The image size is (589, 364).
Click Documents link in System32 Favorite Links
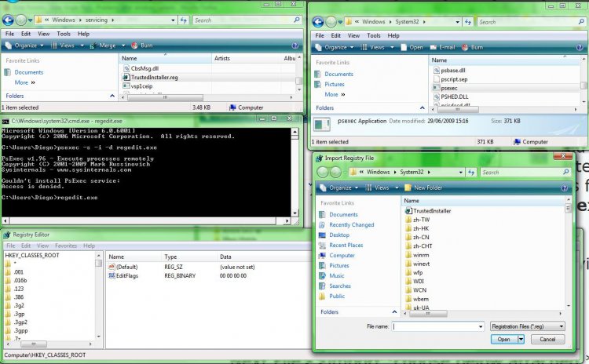pos(338,75)
